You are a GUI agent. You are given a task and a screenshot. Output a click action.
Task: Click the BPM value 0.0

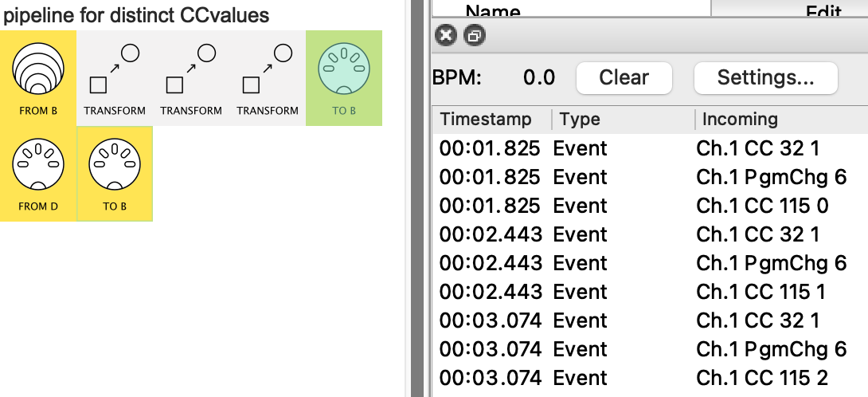tap(538, 77)
